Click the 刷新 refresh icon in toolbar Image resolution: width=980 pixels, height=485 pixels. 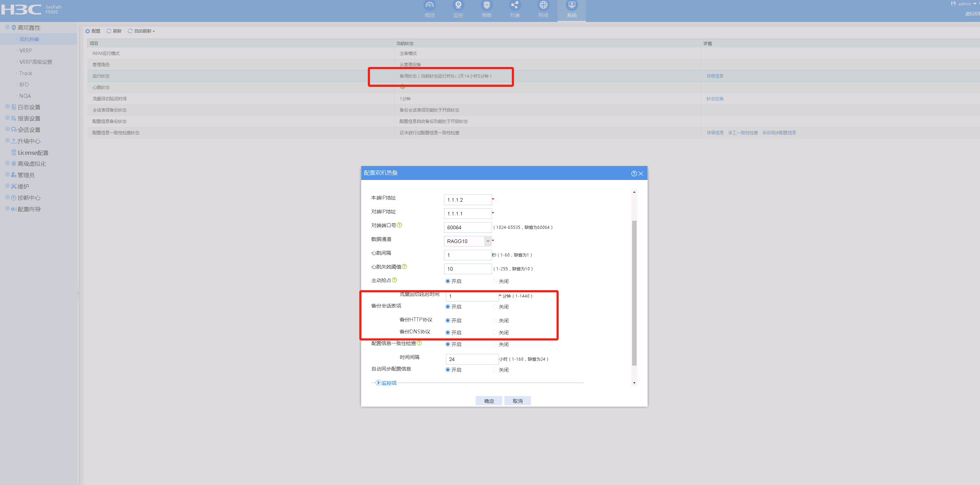tap(109, 31)
